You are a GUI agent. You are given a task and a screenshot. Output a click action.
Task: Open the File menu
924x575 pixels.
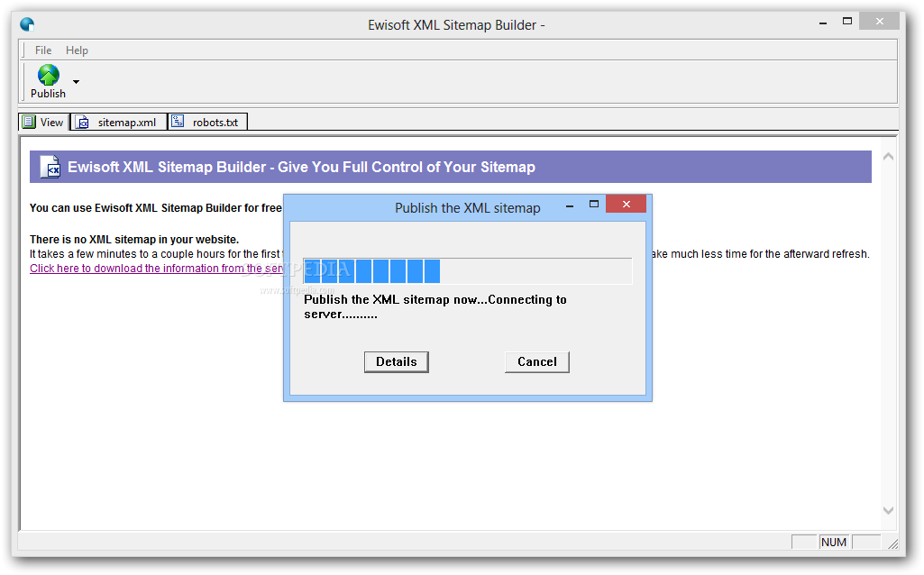pos(43,50)
